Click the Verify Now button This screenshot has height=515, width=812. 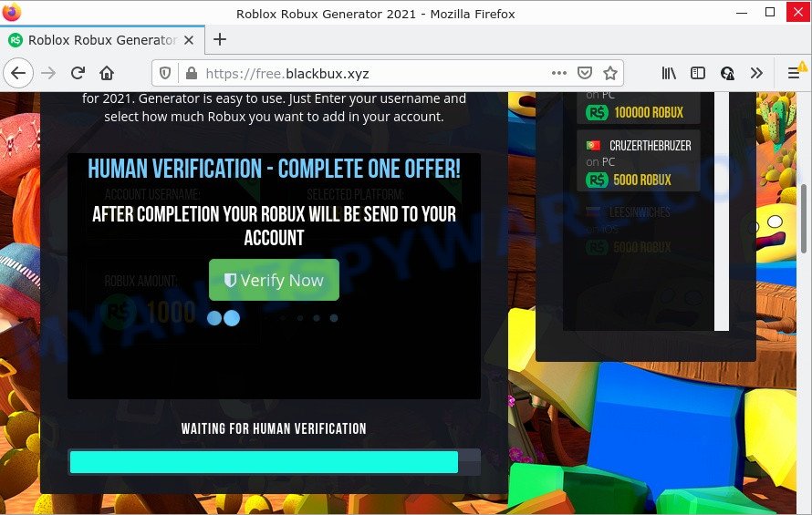click(x=274, y=280)
